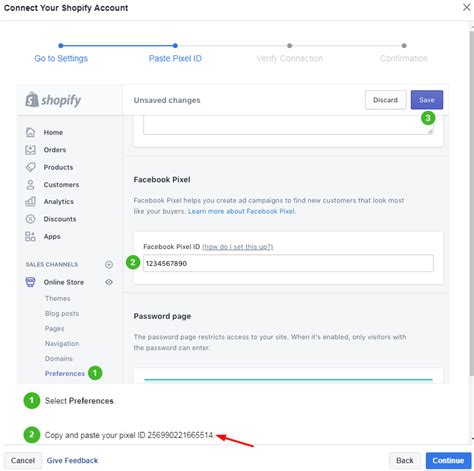Open Home in Shopify sidebar

[x=53, y=132]
